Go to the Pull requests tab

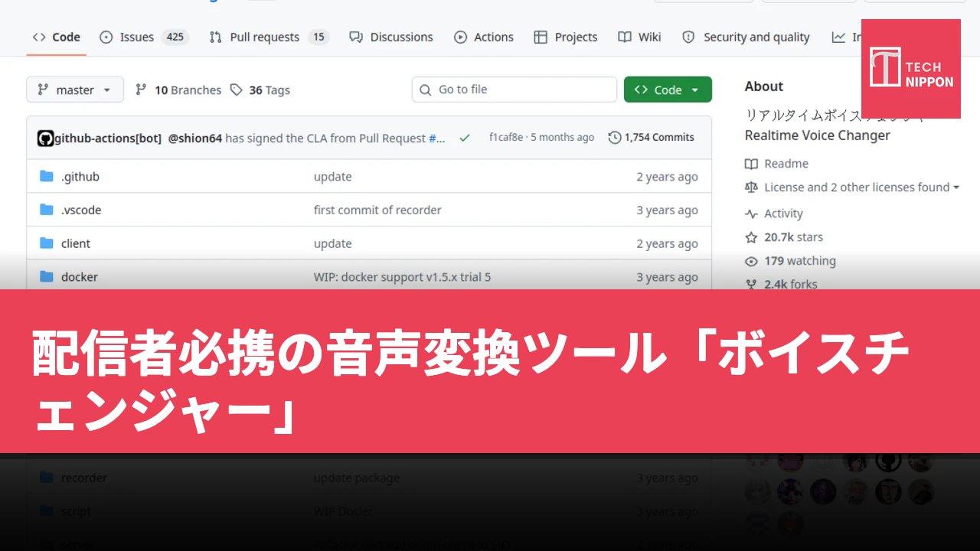click(269, 37)
